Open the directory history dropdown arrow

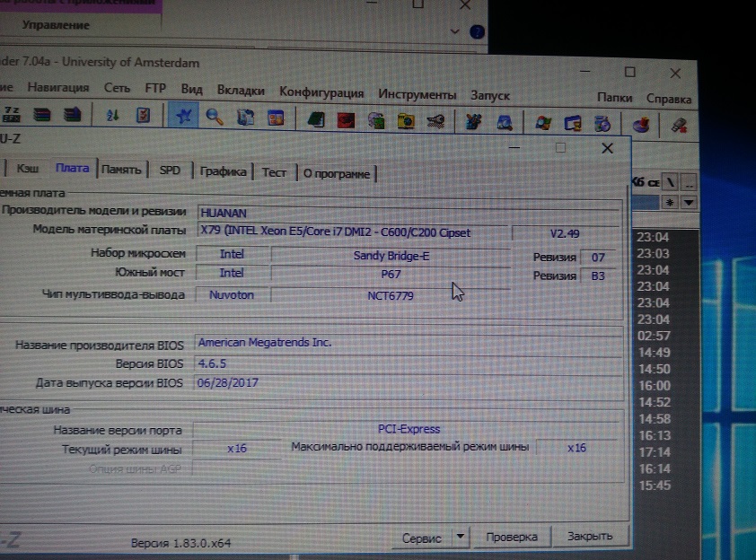click(689, 203)
